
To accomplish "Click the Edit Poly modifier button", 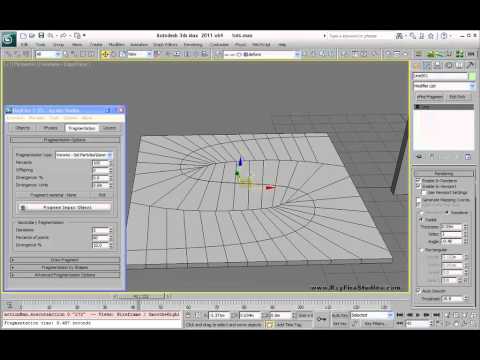I will pos(457,97).
